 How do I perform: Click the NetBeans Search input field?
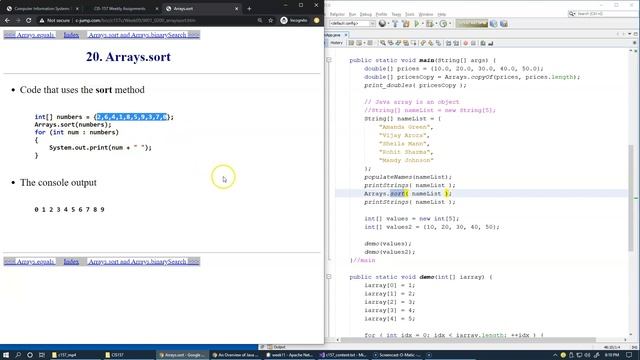coord(603,14)
